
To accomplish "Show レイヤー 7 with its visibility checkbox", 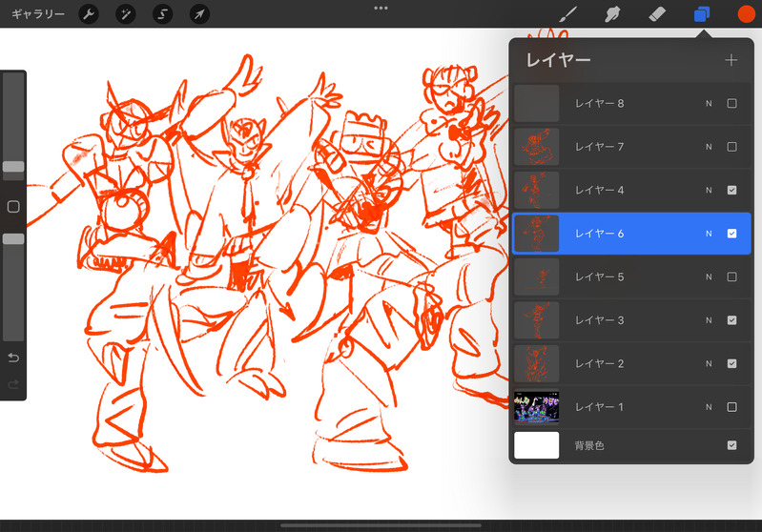I will (x=731, y=147).
